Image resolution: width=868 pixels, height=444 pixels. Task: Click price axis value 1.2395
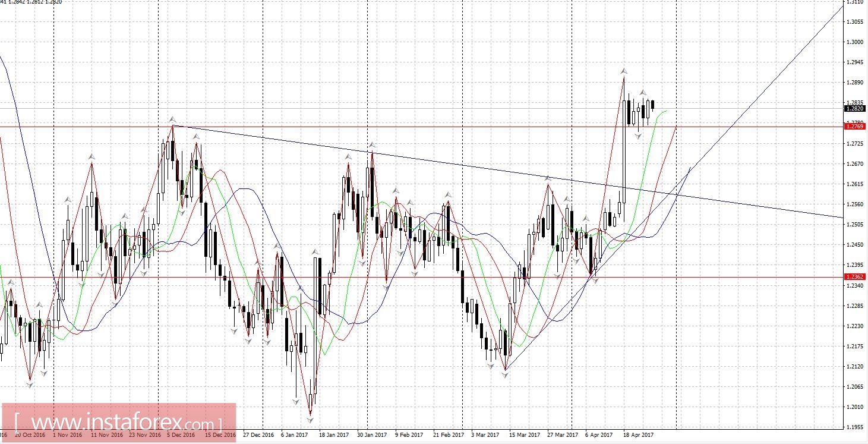coord(855,265)
